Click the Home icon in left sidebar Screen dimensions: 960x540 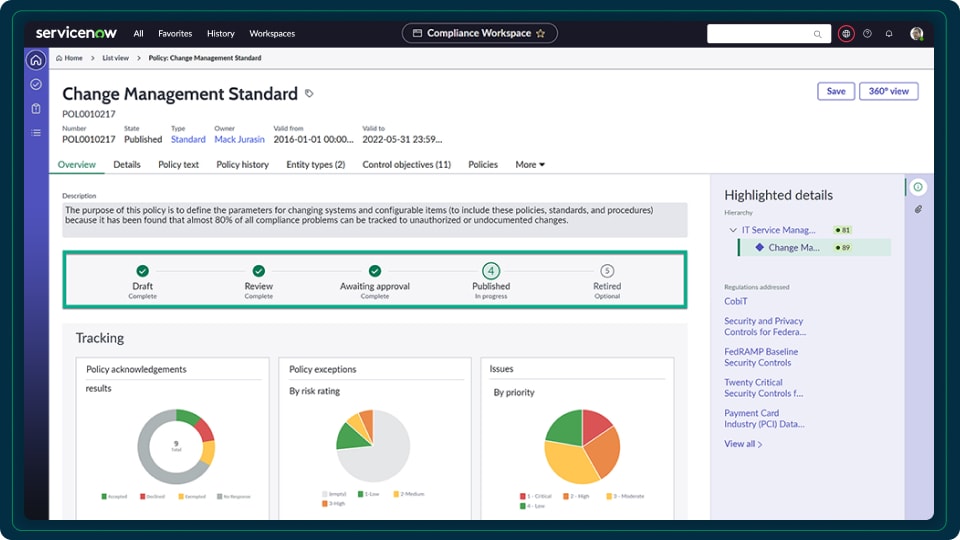click(x=36, y=60)
